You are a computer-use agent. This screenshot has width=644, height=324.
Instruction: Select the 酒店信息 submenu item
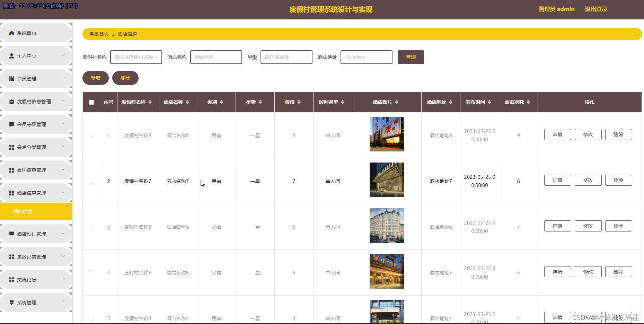click(x=36, y=211)
